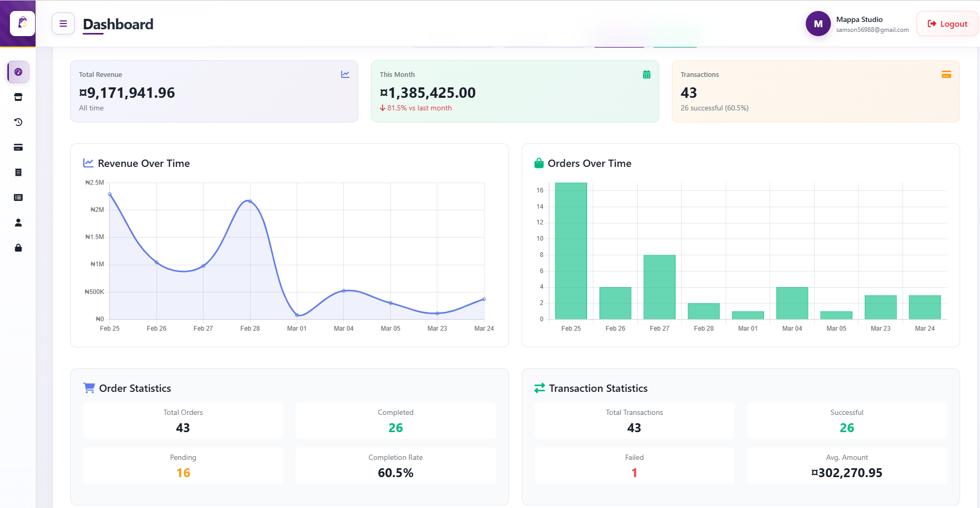Select the Dashboard page heading
The image size is (980, 508).
pos(118,24)
